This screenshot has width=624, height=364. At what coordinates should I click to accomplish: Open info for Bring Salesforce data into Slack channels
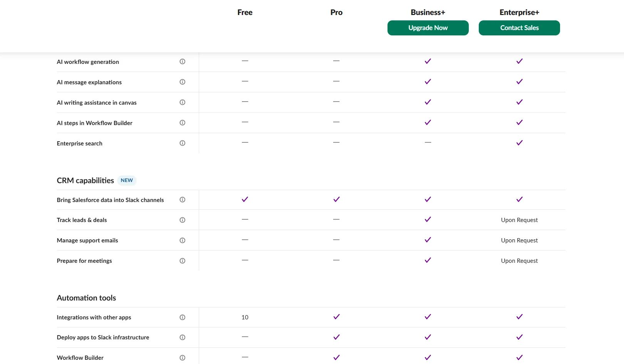coord(183,200)
